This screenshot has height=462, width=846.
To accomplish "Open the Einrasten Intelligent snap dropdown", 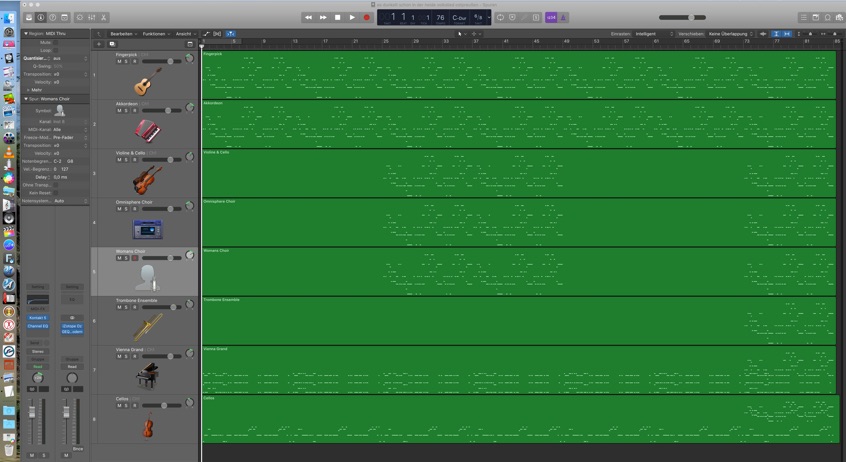I will [x=654, y=33].
